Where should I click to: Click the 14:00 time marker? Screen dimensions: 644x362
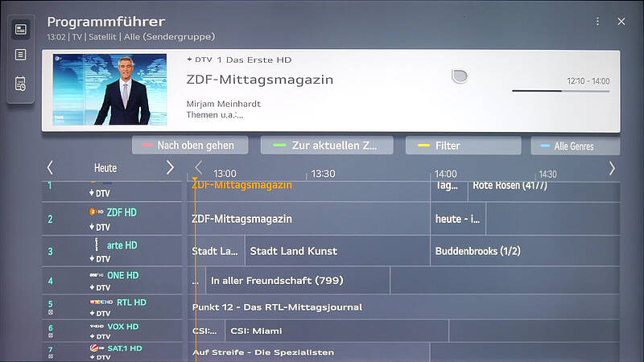click(446, 174)
